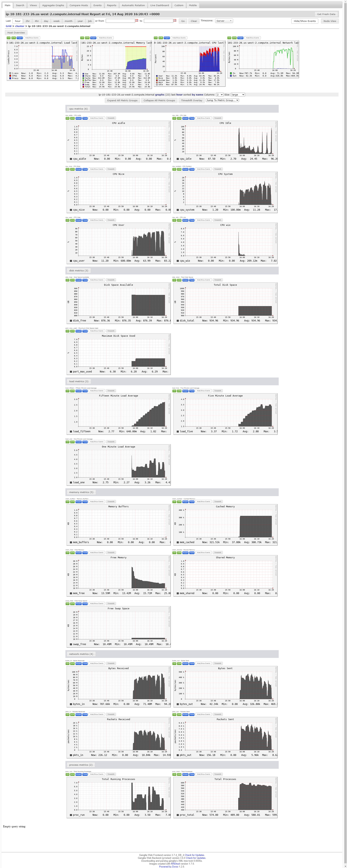The height and width of the screenshot is (868, 347).
Task: Click the 'from' date input field
Action: point(120,21)
